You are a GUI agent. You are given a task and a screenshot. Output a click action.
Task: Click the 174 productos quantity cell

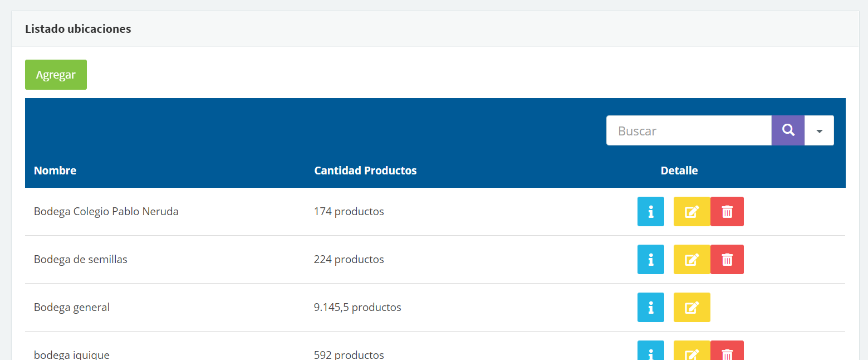349,212
